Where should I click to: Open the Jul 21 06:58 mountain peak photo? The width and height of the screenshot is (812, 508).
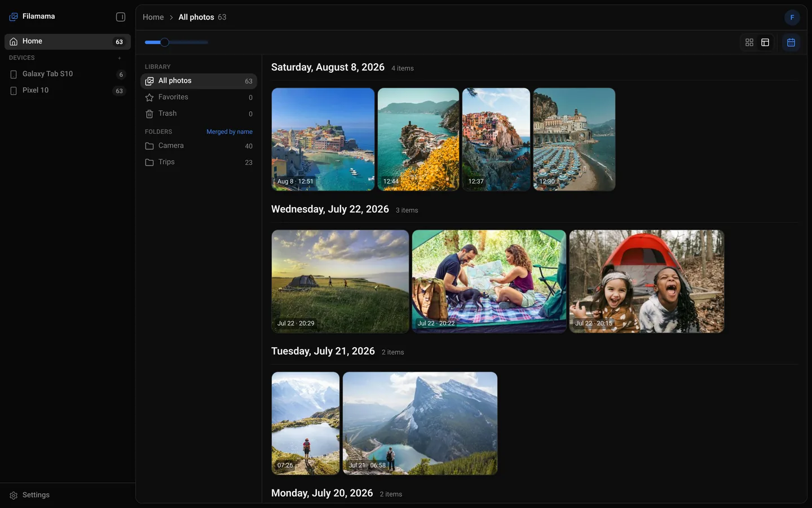(x=420, y=423)
